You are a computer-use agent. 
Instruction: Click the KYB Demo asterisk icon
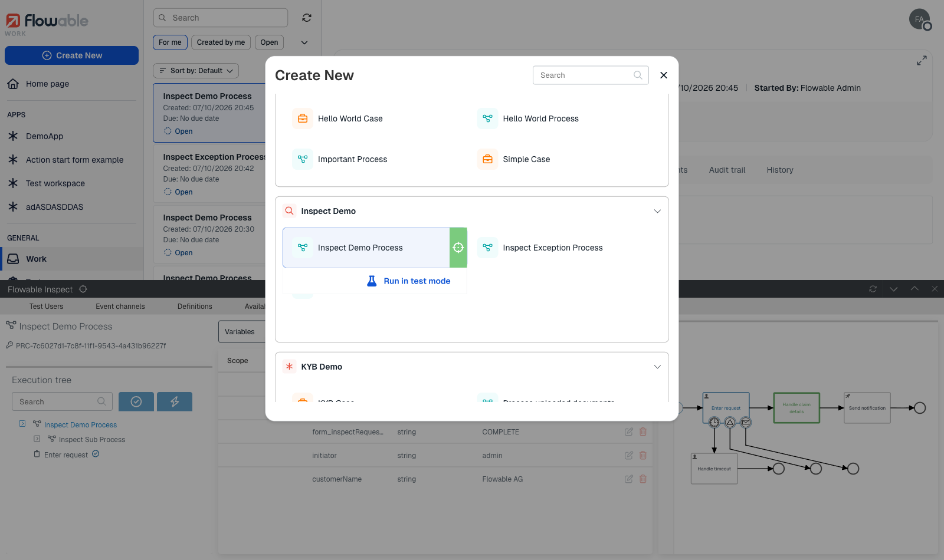point(289,366)
